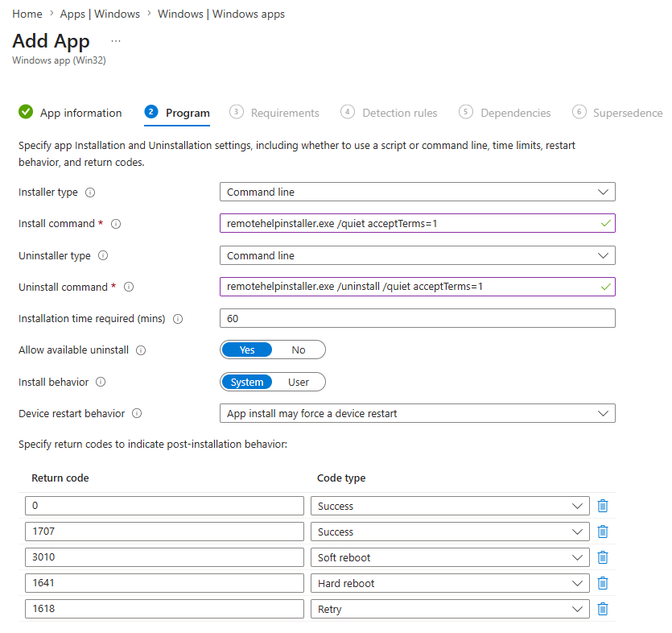Click the step 6 circle icon for Supersedence
This screenshot has height=633, width=672.
tap(579, 112)
